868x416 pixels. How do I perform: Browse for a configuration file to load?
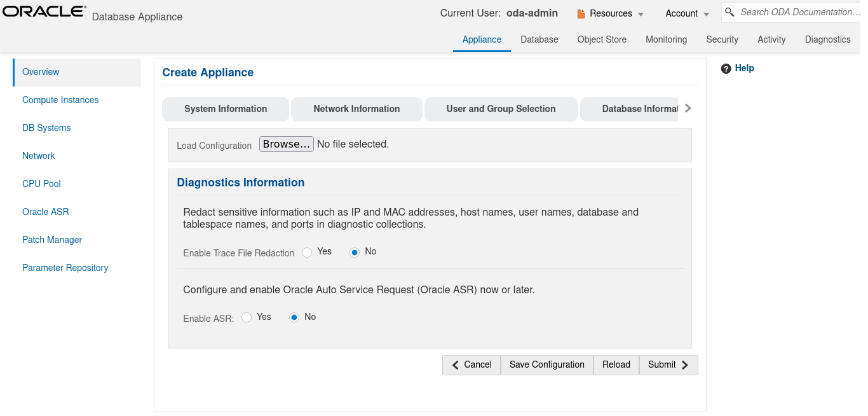tap(286, 144)
